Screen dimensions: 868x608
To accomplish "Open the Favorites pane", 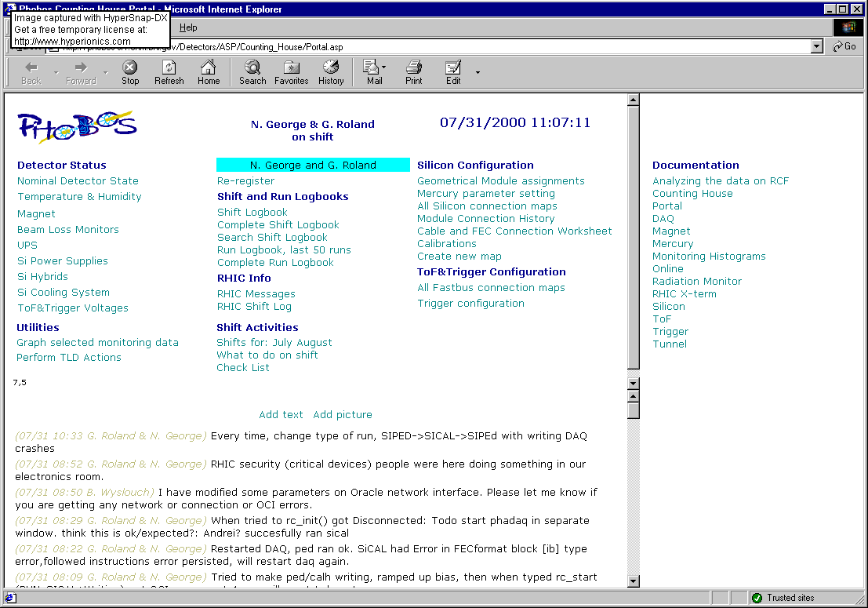I will (x=291, y=73).
